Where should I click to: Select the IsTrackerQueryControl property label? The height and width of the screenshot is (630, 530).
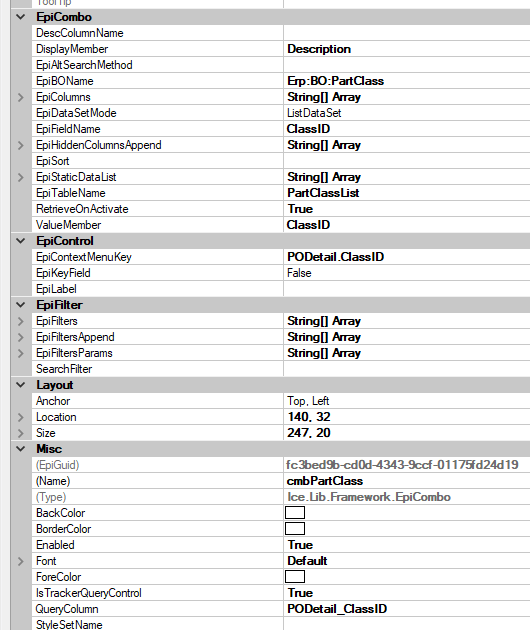(89, 593)
